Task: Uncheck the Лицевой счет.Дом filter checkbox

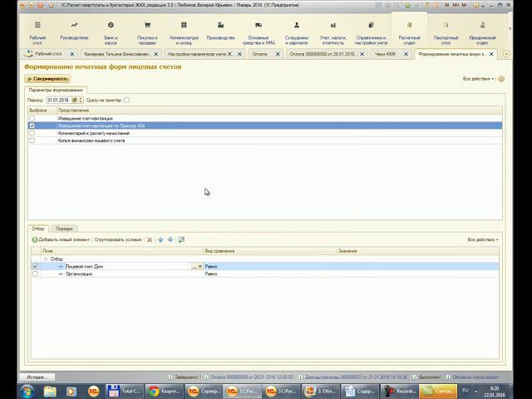Action: point(35,267)
